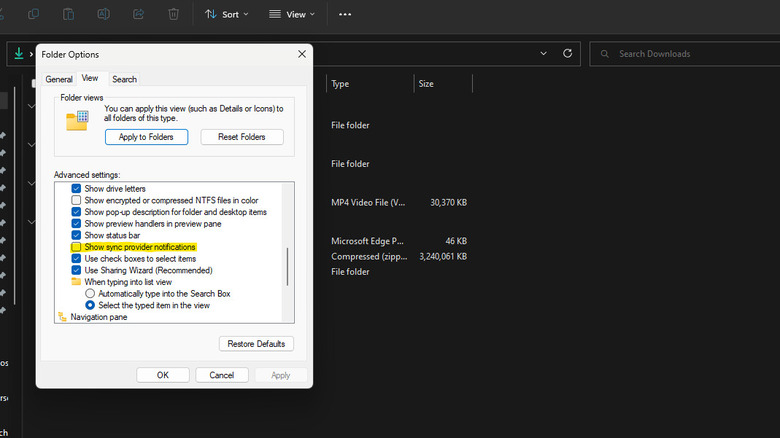Screen dimensions: 780x438
Task: Click the Restore Defaults button
Action: point(256,344)
